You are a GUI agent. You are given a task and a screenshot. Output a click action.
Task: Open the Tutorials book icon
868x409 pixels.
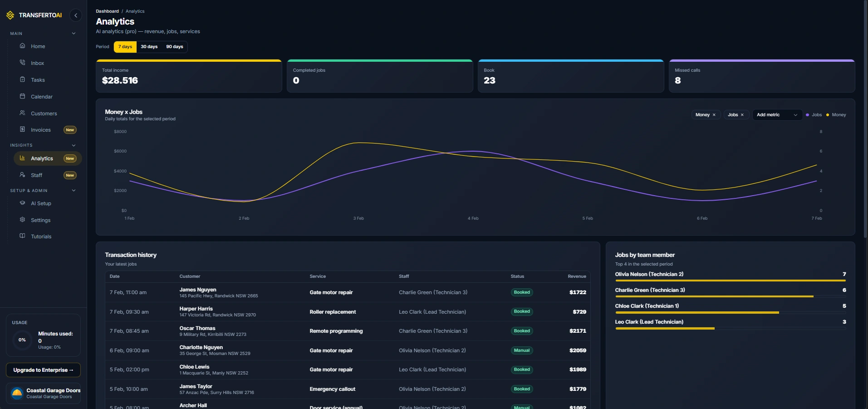22,236
